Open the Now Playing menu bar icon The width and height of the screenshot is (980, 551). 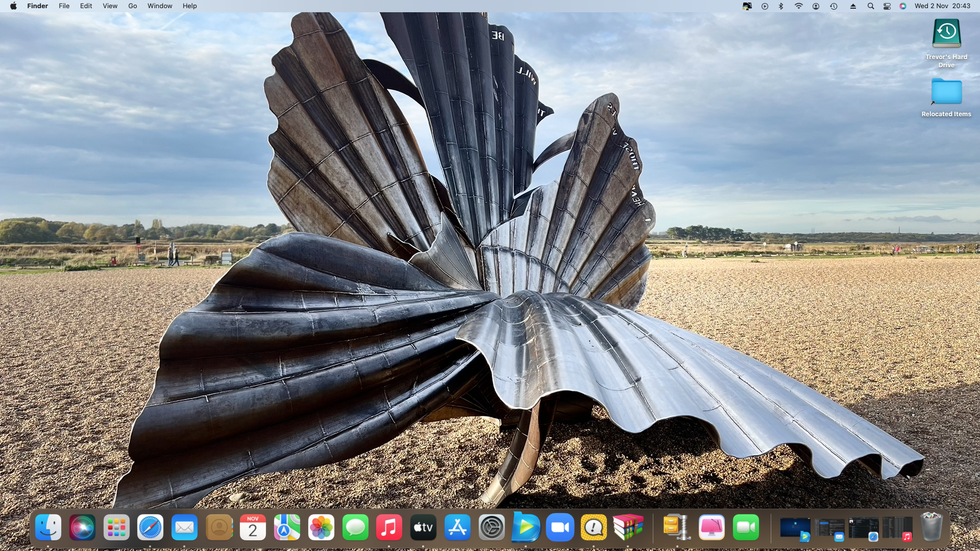point(765,6)
